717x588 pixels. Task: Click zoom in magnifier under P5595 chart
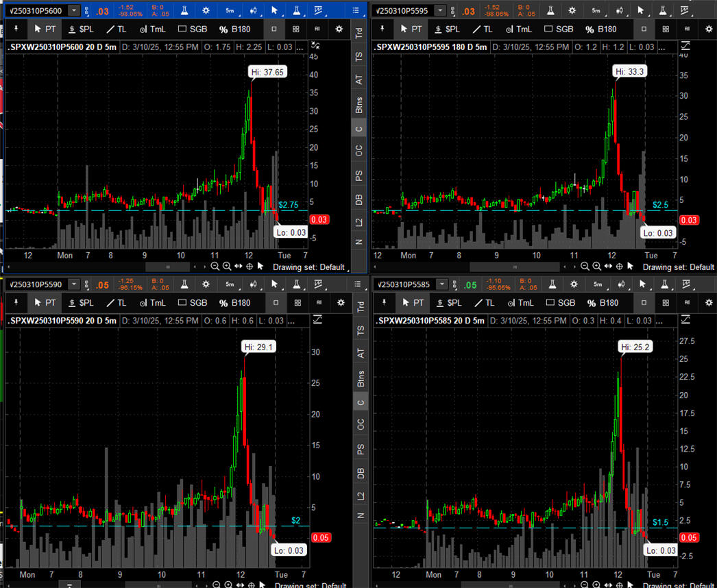click(595, 267)
